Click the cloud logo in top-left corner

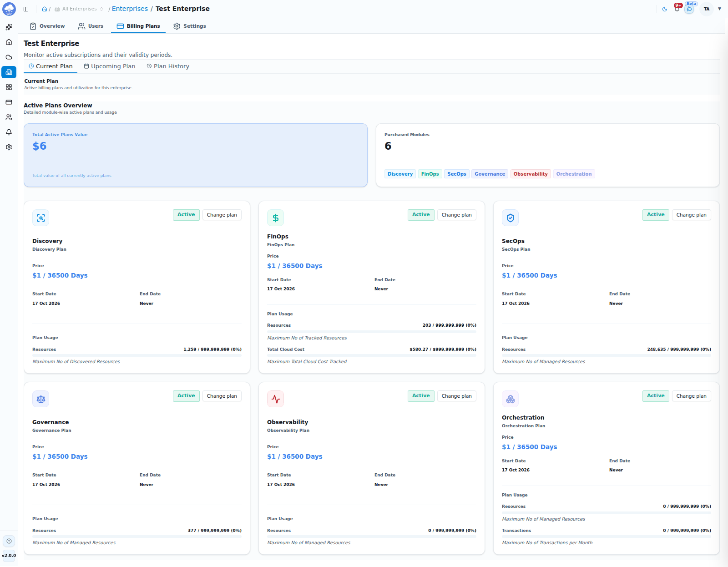[9, 9]
